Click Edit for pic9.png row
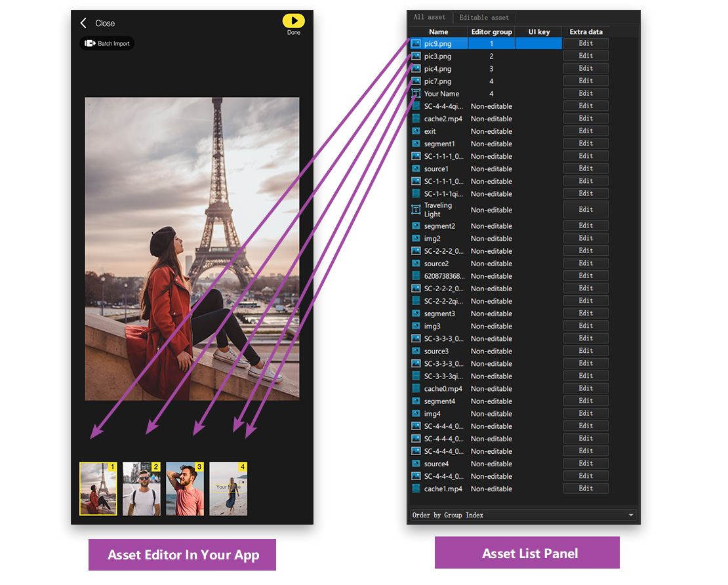 pyautogui.click(x=586, y=43)
